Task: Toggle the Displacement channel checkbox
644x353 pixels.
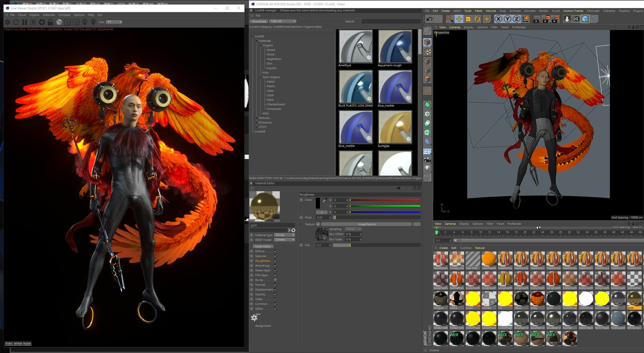Action: point(275,289)
